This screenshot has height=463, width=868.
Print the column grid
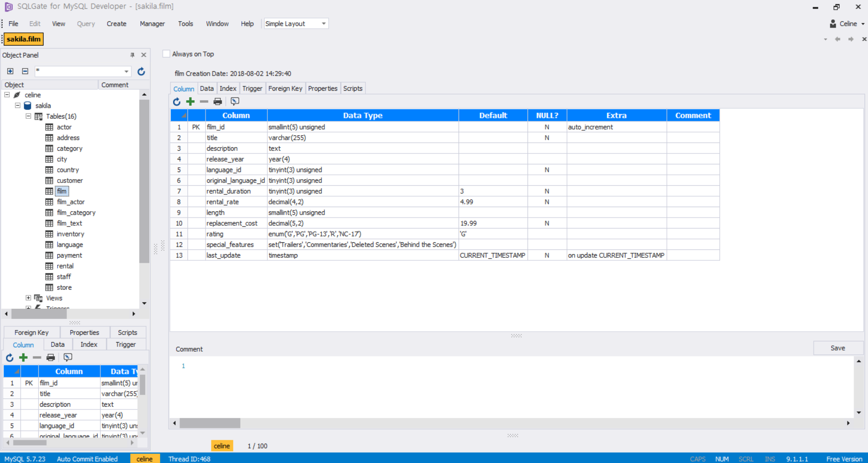coord(217,101)
